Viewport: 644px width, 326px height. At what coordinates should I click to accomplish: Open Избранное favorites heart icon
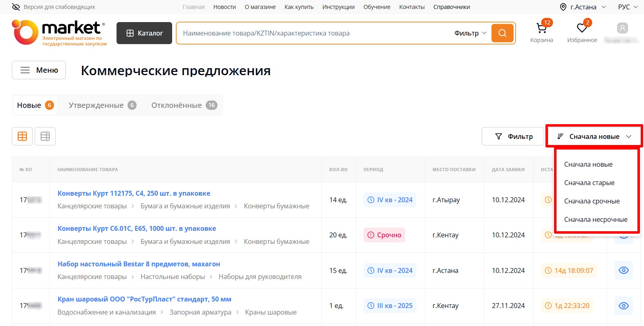point(582,29)
